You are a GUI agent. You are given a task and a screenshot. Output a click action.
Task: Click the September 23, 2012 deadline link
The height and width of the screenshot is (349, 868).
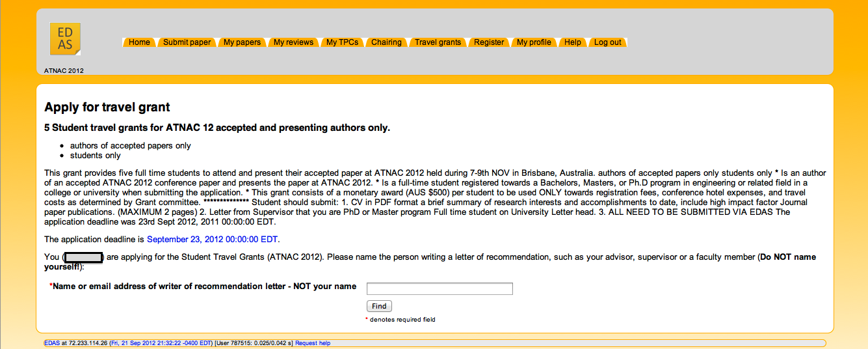coord(213,240)
